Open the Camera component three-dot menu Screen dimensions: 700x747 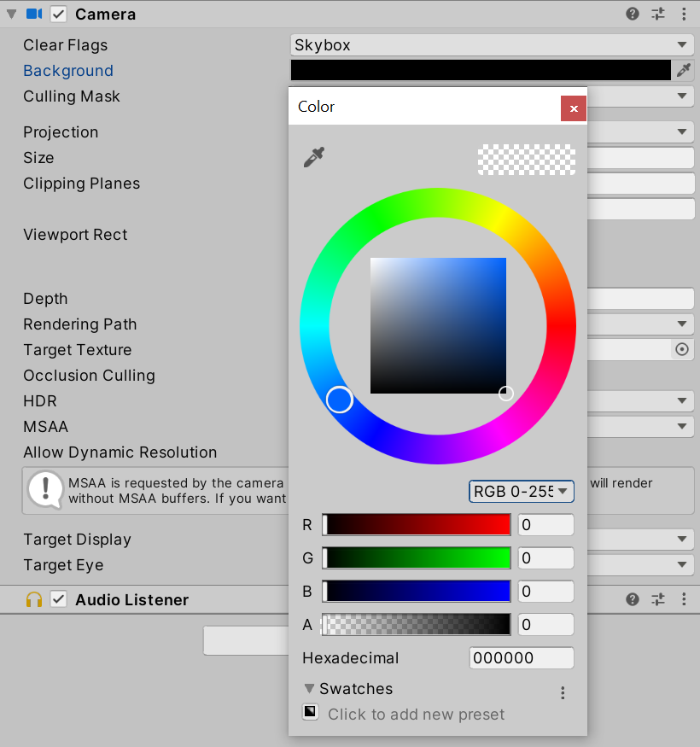pos(683,14)
